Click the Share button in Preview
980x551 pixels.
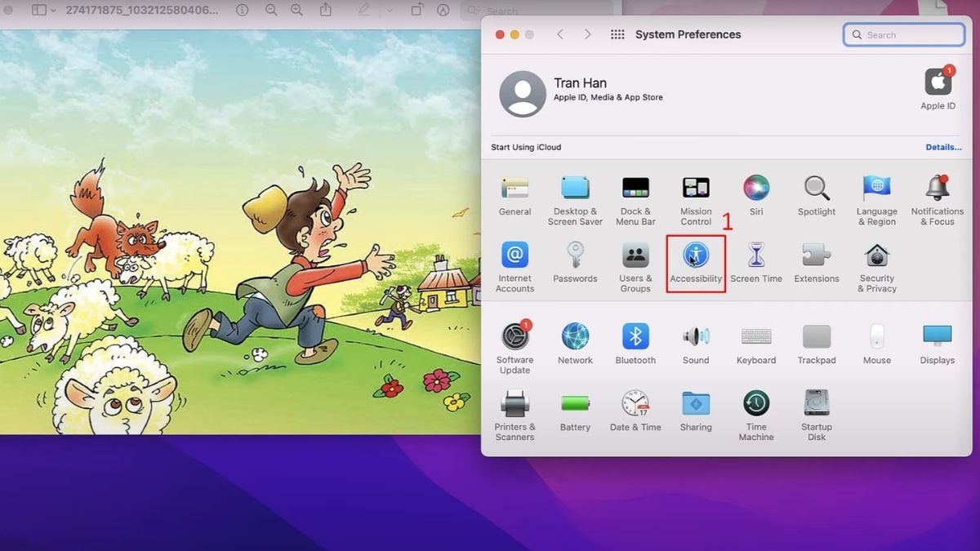pyautogui.click(x=326, y=10)
